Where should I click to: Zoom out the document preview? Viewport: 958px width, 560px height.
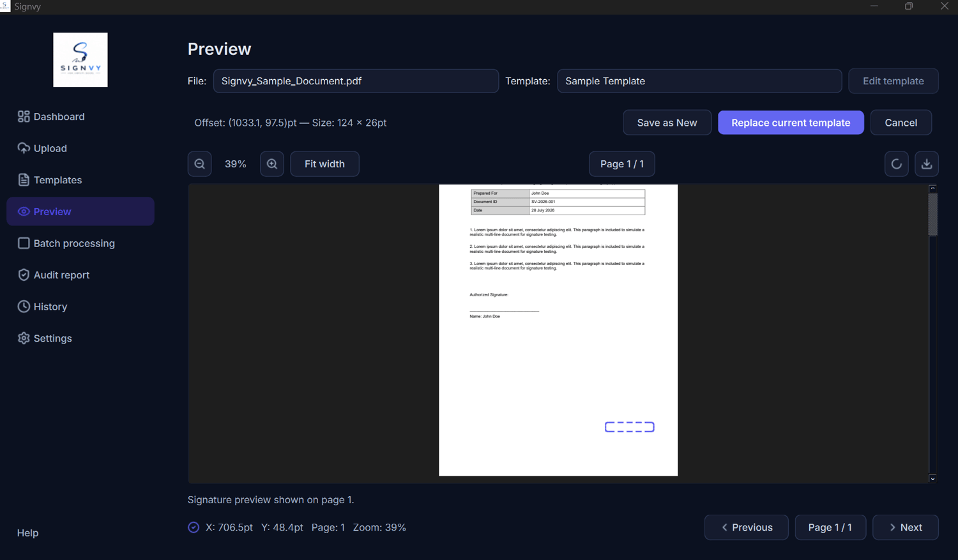coord(200,164)
